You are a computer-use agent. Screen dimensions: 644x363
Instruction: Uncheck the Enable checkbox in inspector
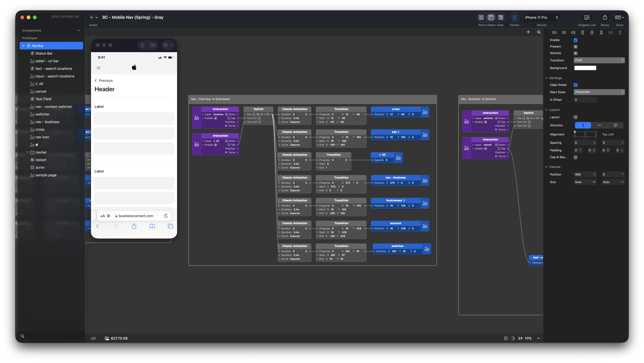point(575,40)
